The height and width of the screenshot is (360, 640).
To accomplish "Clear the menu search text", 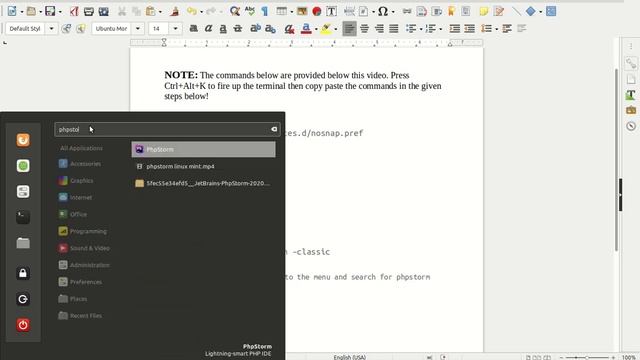I will (x=274, y=129).
